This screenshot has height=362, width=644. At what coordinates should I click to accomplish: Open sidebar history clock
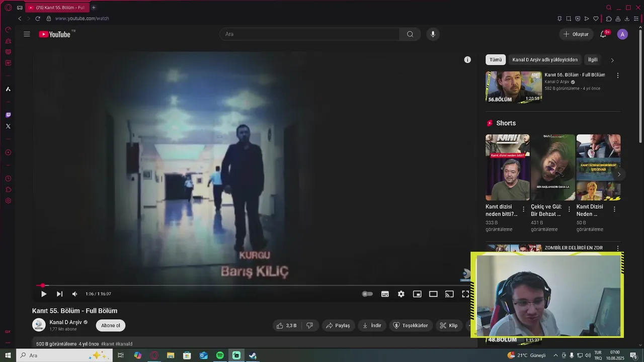[x=8, y=178]
